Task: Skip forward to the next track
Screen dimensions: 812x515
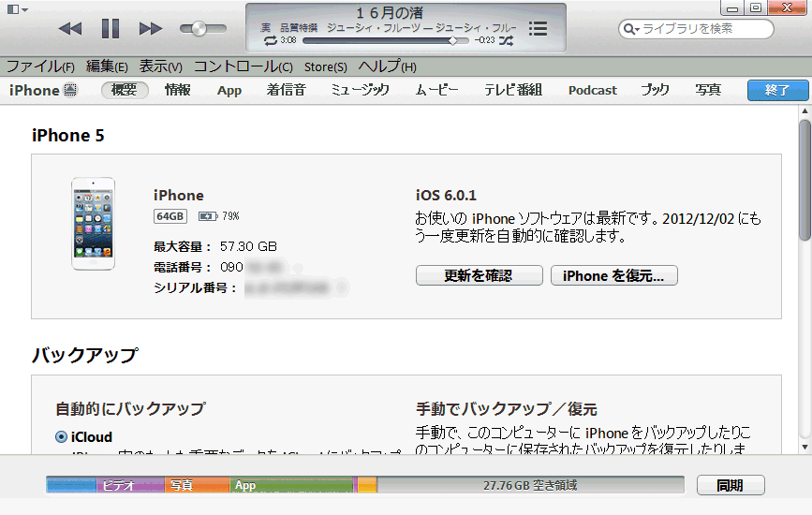Action: click(x=151, y=29)
